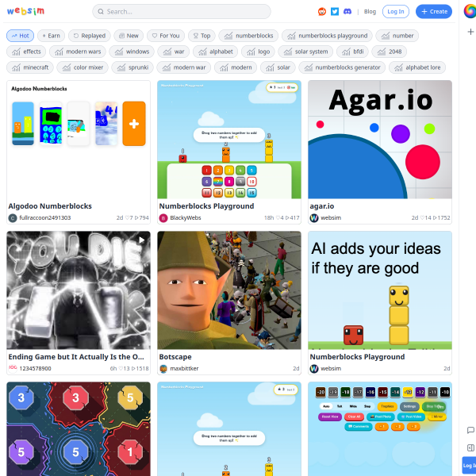Click the numberblocks trending tag
This screenshot has height=476, width=476.
(x=248, y=36)
